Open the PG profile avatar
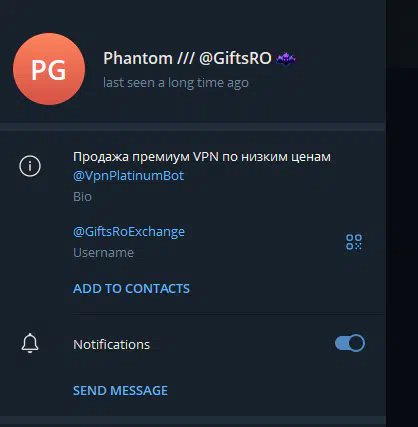The width and height of the screenshot is (418, 427). pyautogui.click(x=49, y=69)
